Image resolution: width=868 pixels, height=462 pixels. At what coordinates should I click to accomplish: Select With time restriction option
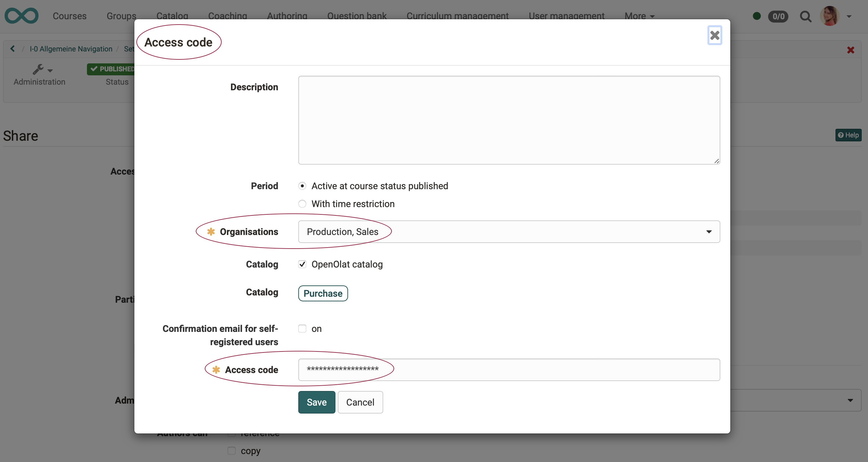(x=302, y=204)
